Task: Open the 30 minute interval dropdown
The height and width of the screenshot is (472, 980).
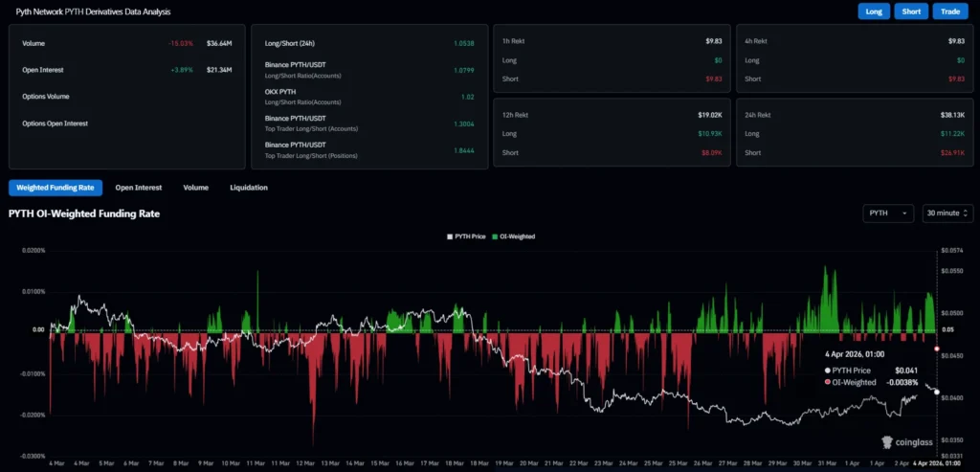Action: (947, 214)
